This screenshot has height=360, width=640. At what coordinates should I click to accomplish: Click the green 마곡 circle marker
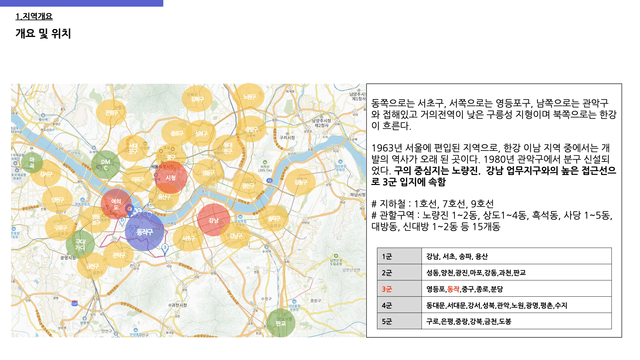[32, 162]
